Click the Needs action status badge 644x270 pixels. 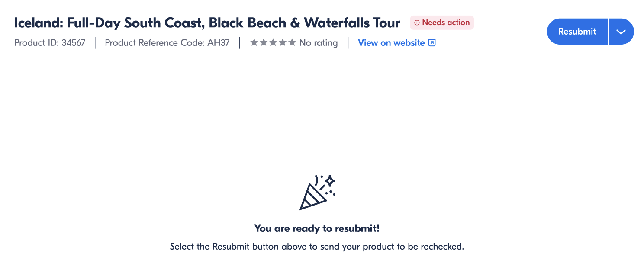pos(442,22)
